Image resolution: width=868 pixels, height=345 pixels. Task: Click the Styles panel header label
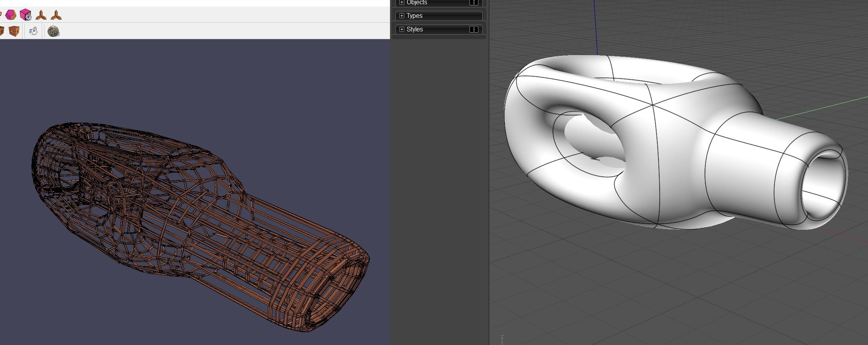pyautogui.click(x=414, y=29)
